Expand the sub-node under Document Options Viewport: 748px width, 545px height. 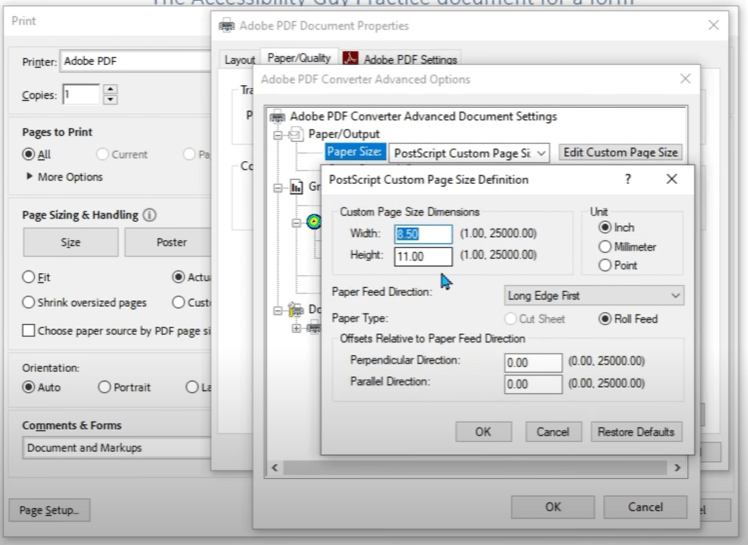pyautogui.click(x=296, y=328)
